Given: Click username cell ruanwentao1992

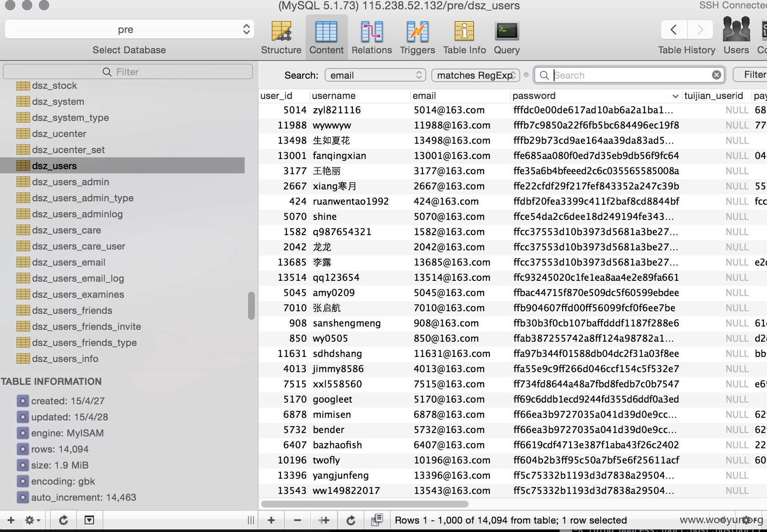Looking at the screenshot, I should [350, 202].
